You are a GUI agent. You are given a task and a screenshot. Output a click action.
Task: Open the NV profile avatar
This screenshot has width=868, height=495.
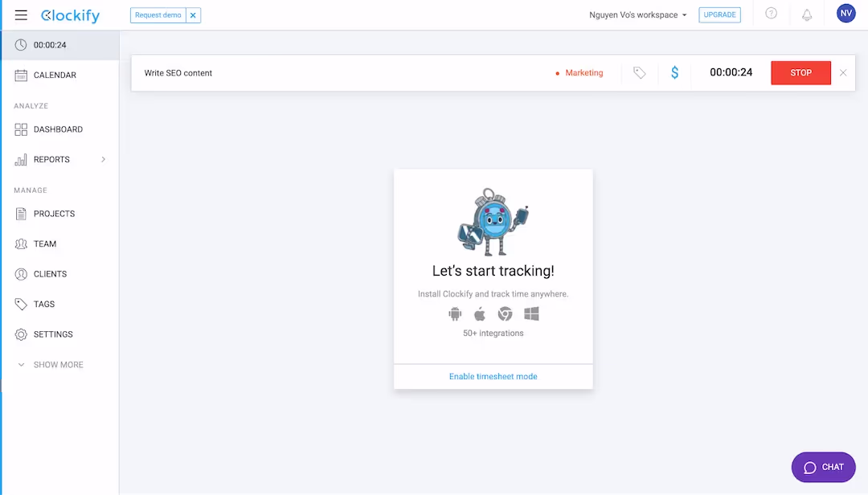coord(845,14)
